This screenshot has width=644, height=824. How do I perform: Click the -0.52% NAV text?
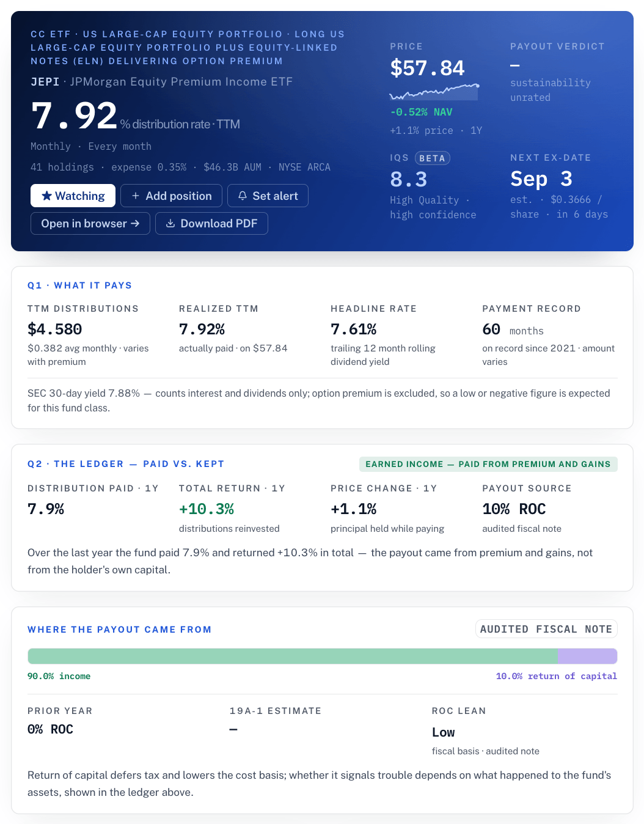[422, 112]
